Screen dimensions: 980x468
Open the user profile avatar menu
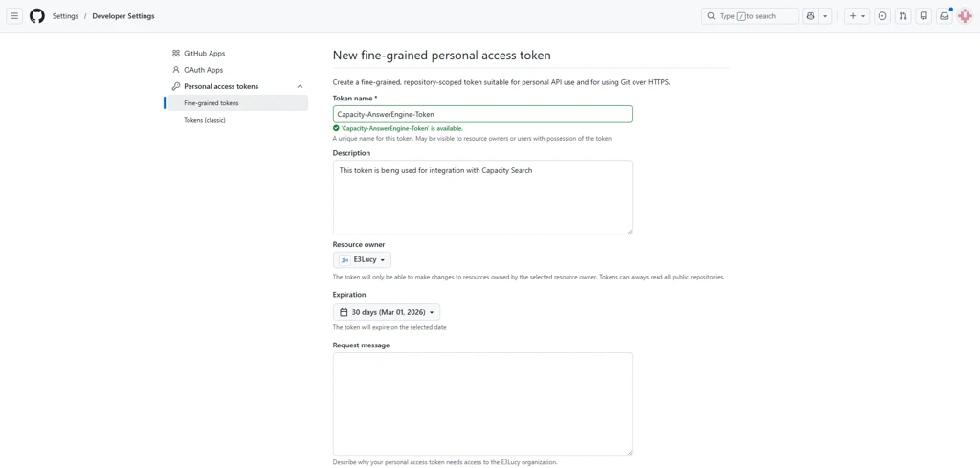tap(965, 16)
